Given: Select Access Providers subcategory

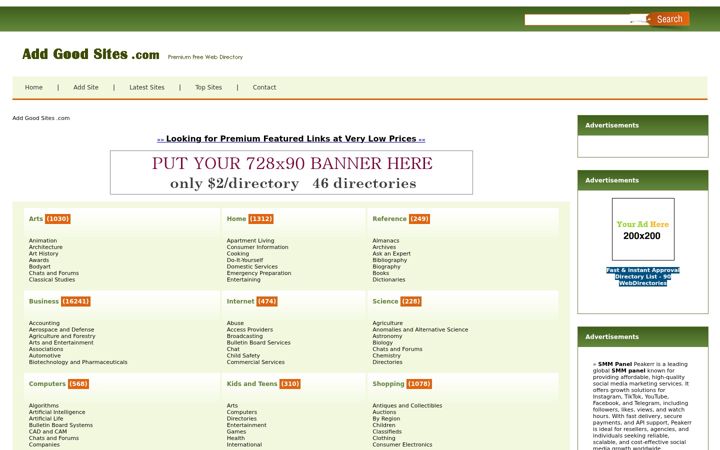Looking at the screenshot, I should (x=250, y=330).
